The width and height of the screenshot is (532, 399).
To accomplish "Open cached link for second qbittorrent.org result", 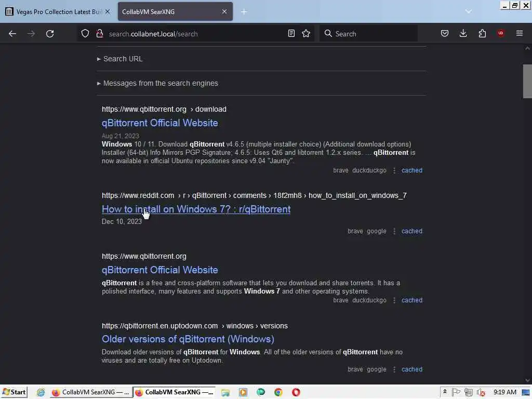I will tap(412, 300).
